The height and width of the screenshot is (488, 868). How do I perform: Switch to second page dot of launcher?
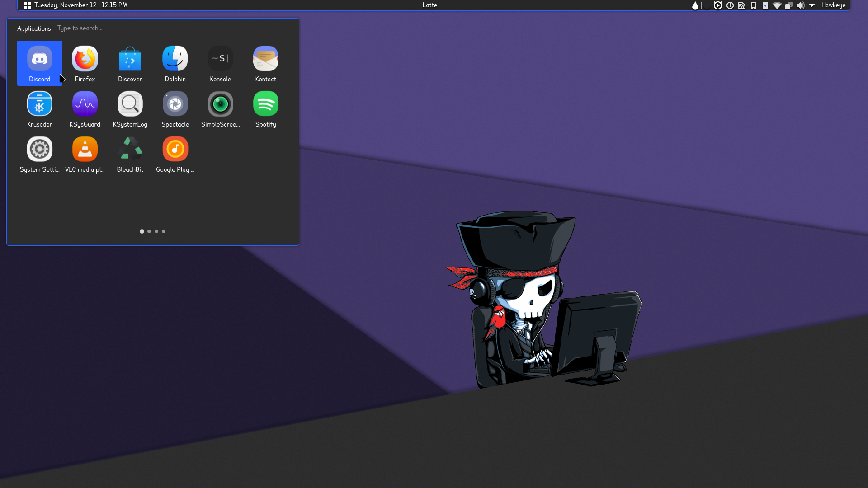pos(149,231)
